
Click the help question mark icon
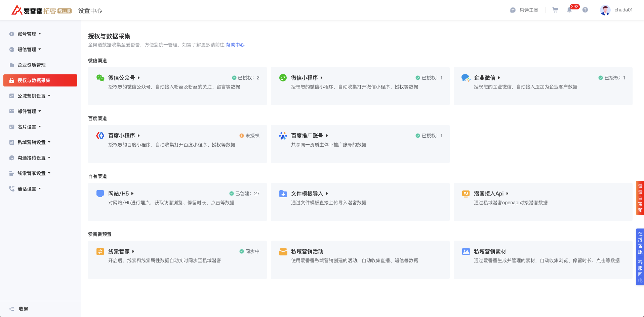click(x=585, y=10)
